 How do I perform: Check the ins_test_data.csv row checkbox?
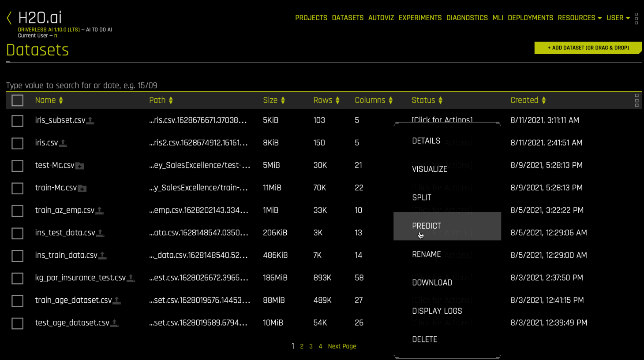coord(17,233)
